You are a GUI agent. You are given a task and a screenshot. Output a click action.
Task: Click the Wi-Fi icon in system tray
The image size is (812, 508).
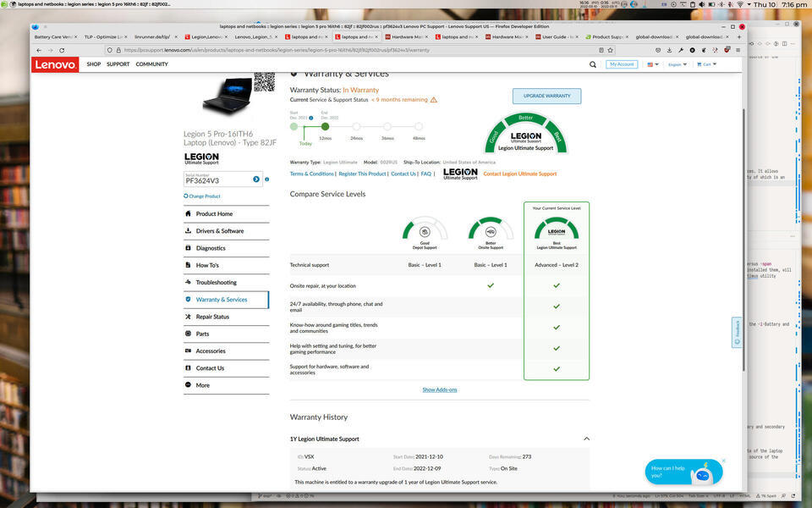(x=740, y=4)
